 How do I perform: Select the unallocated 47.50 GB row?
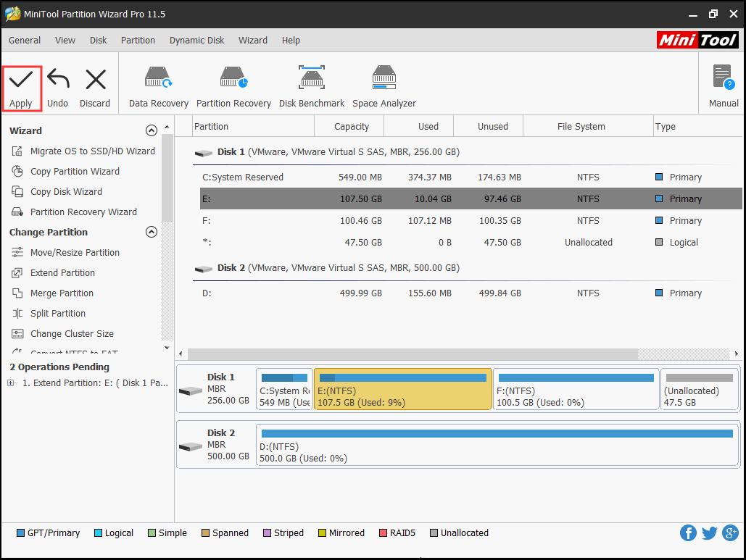coord(471,243)
